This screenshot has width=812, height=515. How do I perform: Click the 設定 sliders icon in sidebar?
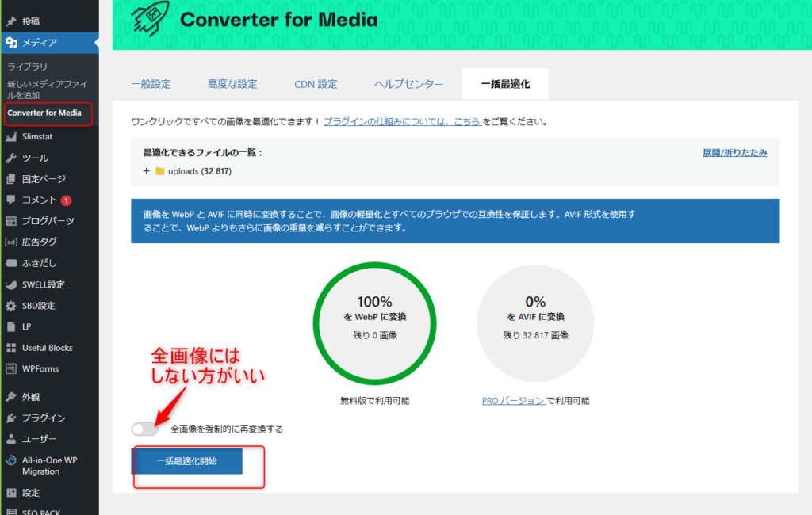[11, 493]
